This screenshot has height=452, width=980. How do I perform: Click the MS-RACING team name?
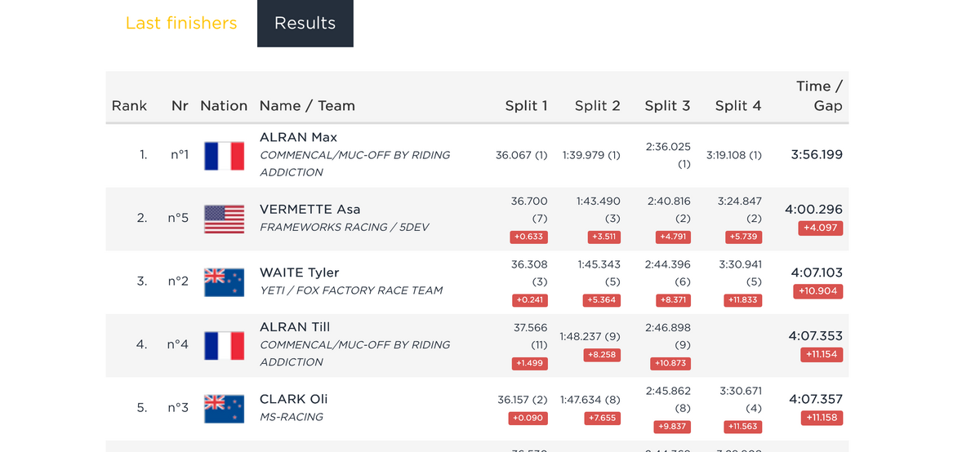pyautogui.click(x=292, y=417)
